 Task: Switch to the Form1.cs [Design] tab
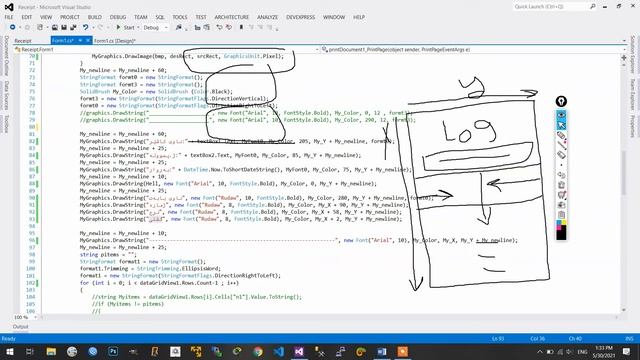coord(115,41)
